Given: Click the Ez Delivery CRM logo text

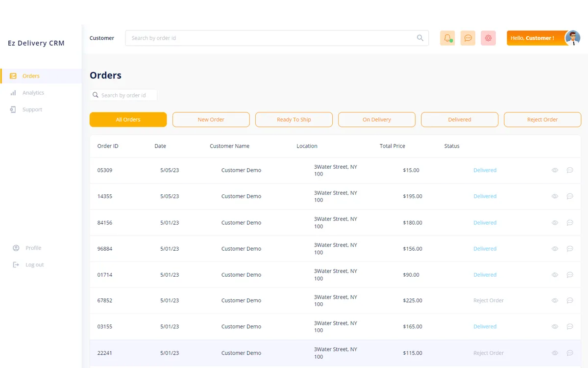Looking at the screenshot, I should [36, 43].
